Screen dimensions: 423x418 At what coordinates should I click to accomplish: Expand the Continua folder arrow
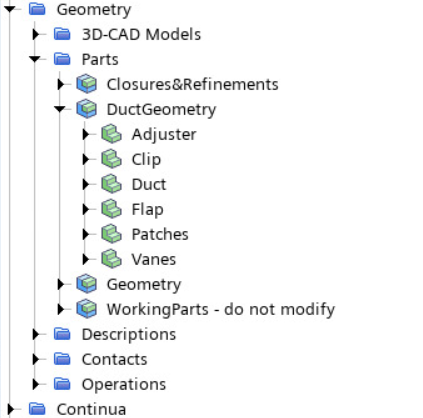11,409
